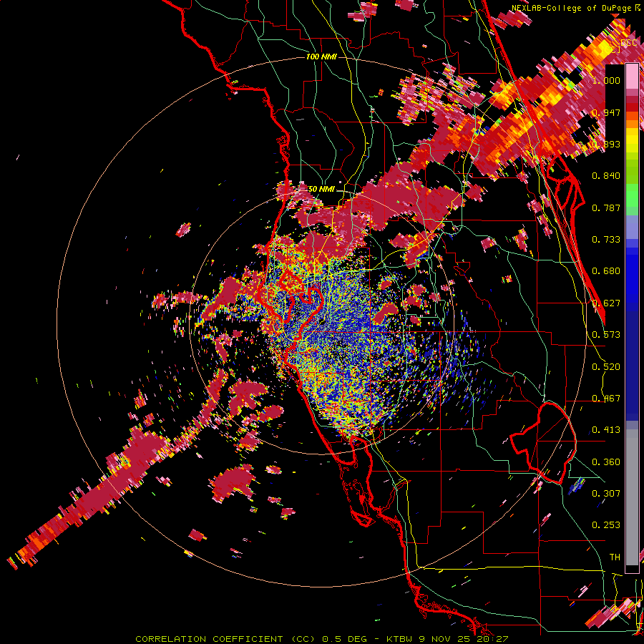Click the 100 NMI range ring label
Screen dimensions: 644x644
pyautogui.click(x=321, y=57)
